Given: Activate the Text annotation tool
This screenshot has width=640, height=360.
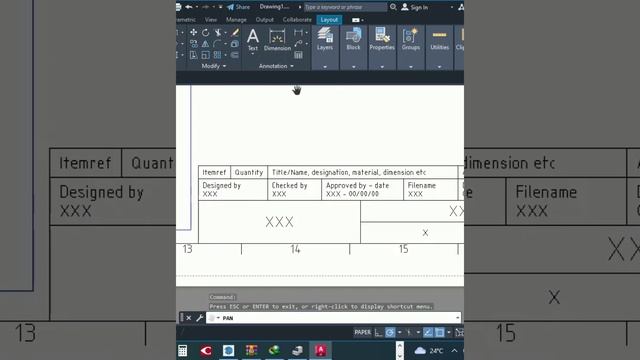Looking at the screenshot, I should click(253, 39).
